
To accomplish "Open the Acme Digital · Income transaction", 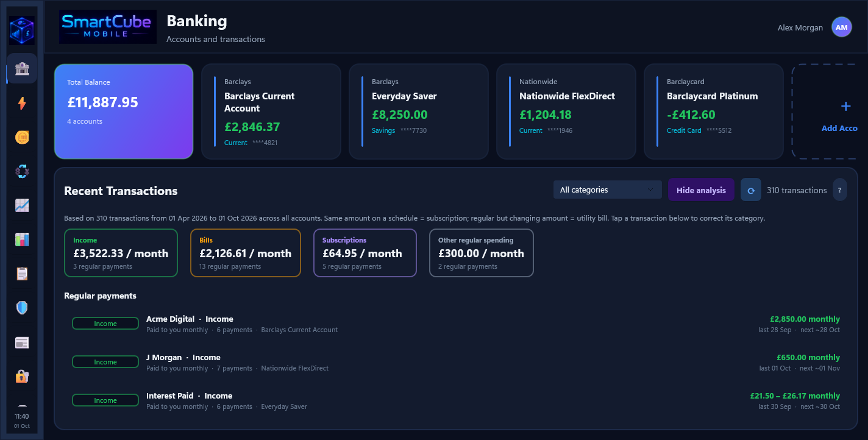I will [x=456, y=324].
